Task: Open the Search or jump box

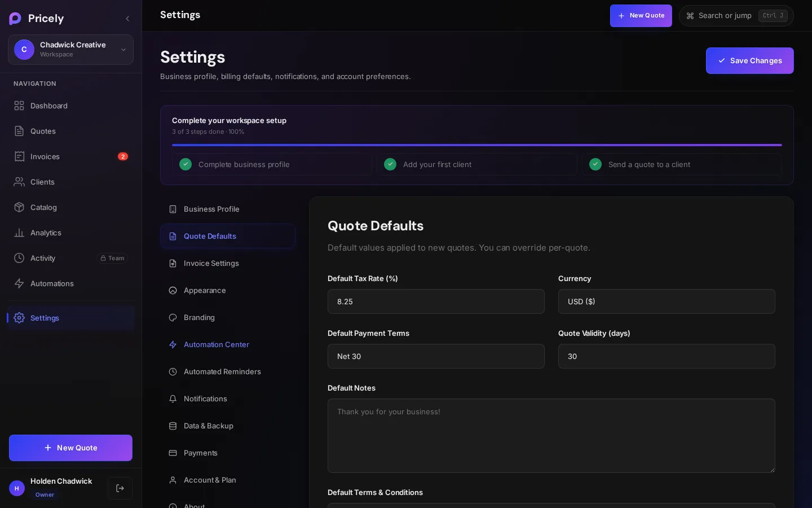Action: (736, 16)
